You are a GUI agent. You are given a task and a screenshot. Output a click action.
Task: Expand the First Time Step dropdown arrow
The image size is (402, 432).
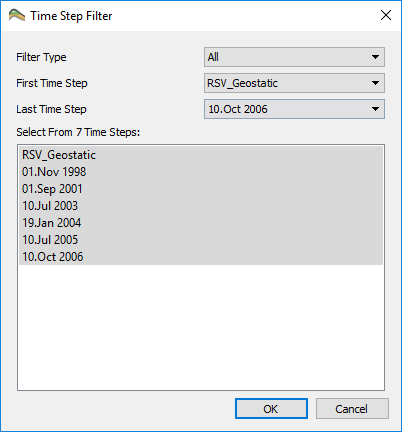pos(375,83)
